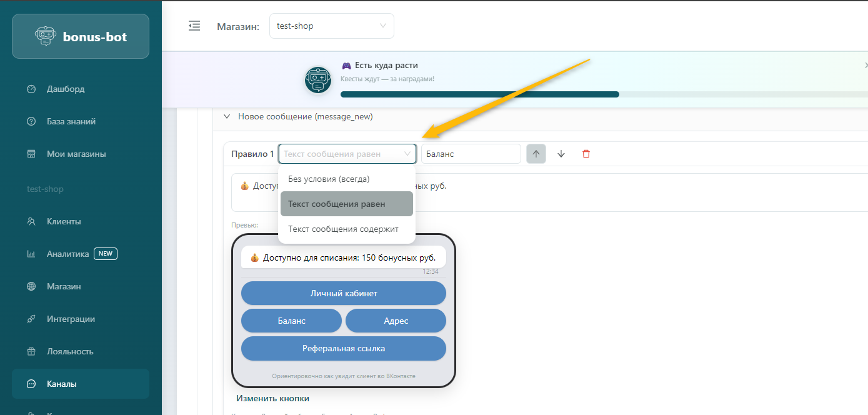Viewport: 868px width, 415px height.
Task: Click the Лояльность gift icon
Action: point(31,351)
